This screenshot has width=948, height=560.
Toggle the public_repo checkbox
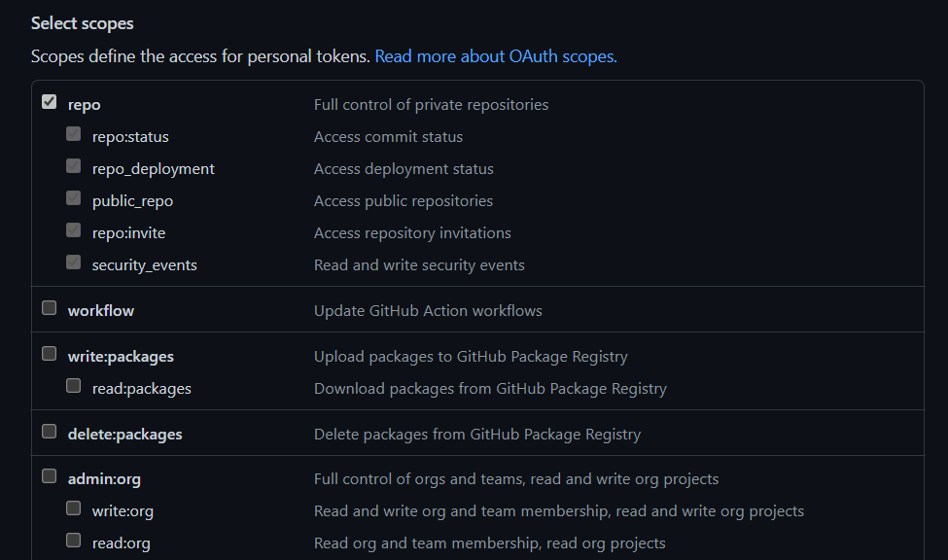(x=74, y=198)
